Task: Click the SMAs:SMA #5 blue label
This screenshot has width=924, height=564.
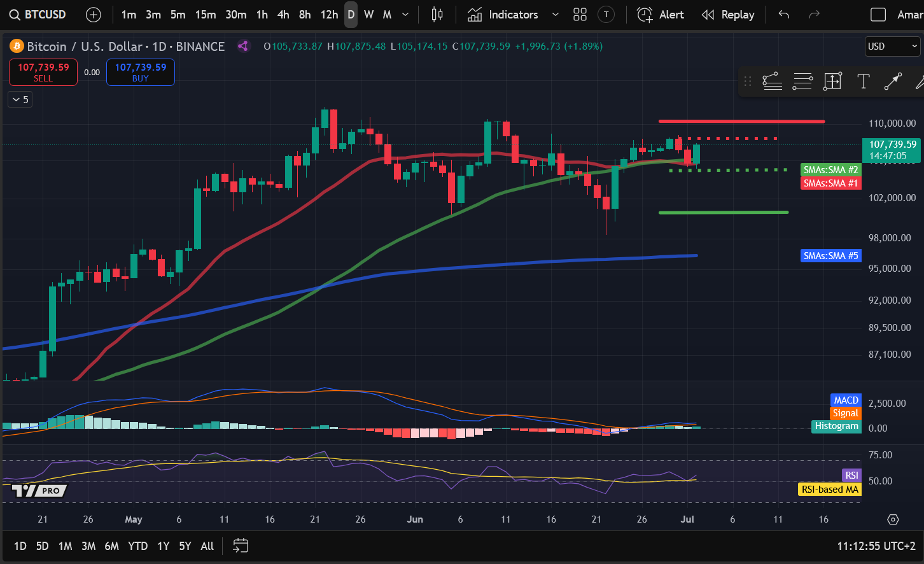Action: [x=830, y=256]
